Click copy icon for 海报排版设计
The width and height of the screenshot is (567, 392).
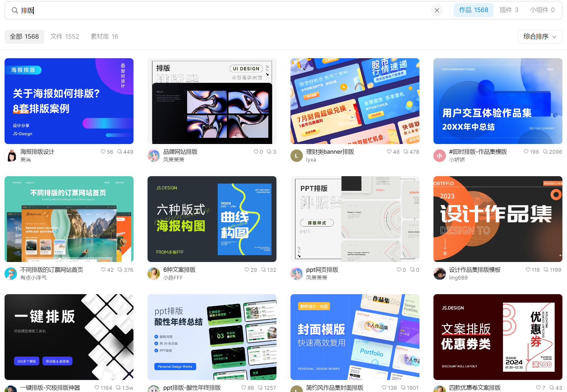[120, 152]
